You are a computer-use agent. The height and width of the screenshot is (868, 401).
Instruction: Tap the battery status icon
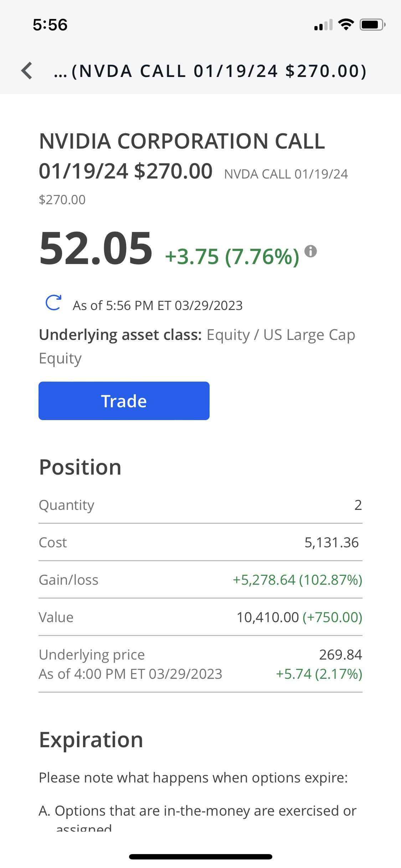[x=372, y=25]
